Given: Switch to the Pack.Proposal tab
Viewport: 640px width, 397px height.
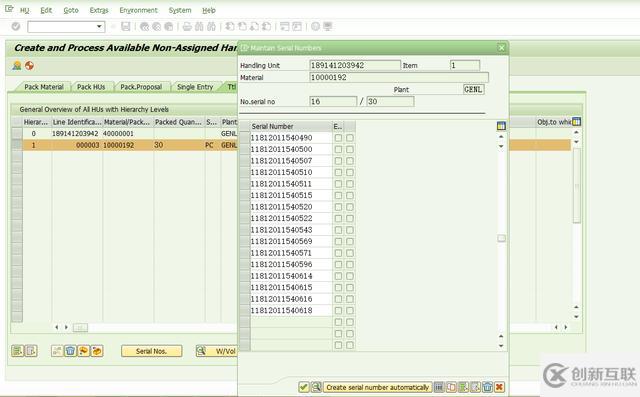Looking at the screenshot, I should coord(141,87).
